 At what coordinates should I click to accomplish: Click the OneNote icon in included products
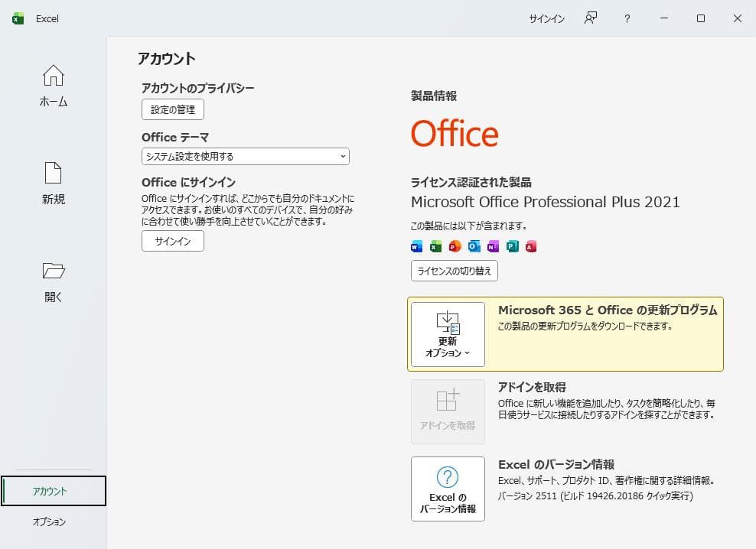(493, 246)
